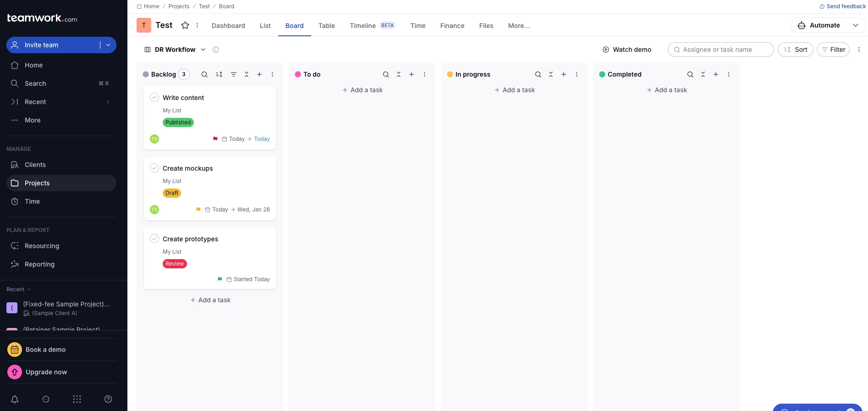This screenshot has width=868, height=411.
Task: Click Add a task under Backlog cards
Action: tap(210, 300)
